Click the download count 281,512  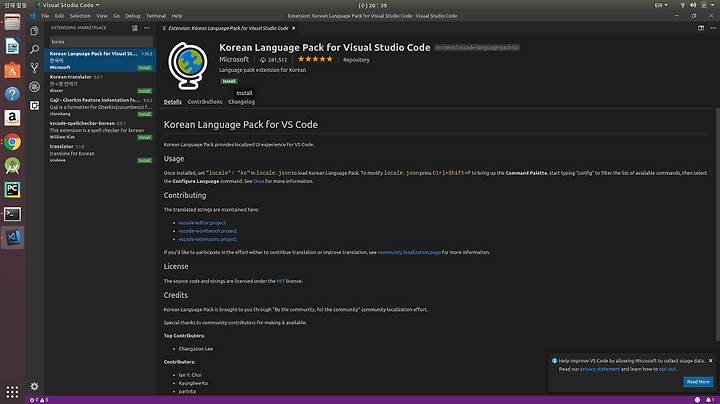274,60
